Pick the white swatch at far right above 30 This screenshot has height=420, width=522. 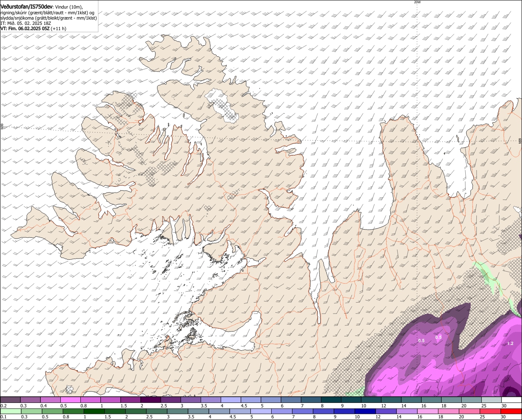pos(511,400)
